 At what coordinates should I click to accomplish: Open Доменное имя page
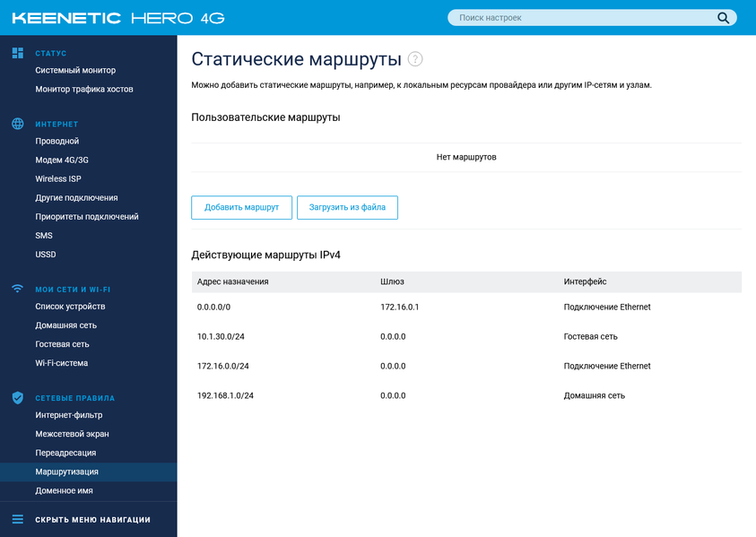64,490
